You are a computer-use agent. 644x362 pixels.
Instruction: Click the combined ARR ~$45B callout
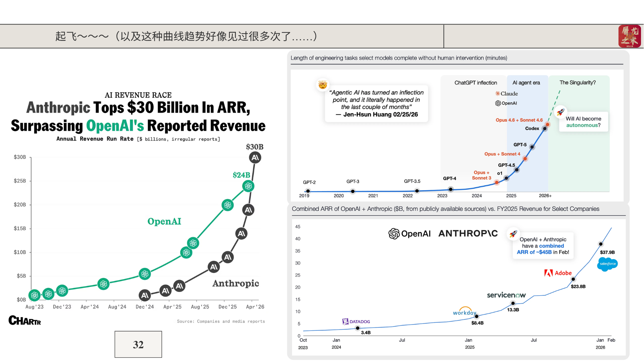coord(543,246)
